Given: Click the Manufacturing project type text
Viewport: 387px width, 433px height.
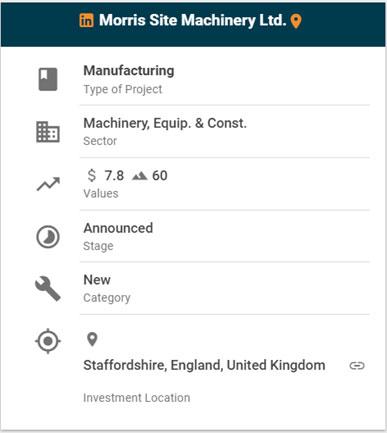Looking at the screenshot, I should pos(129,71).
